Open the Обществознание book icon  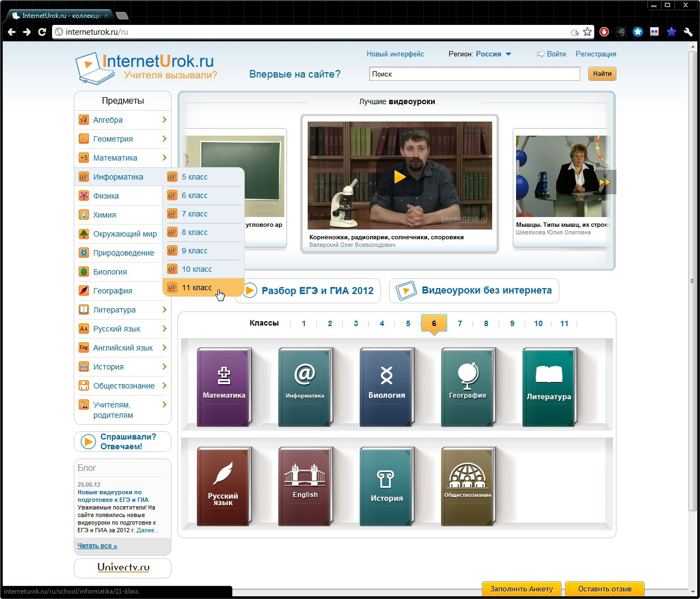point(467,486)
